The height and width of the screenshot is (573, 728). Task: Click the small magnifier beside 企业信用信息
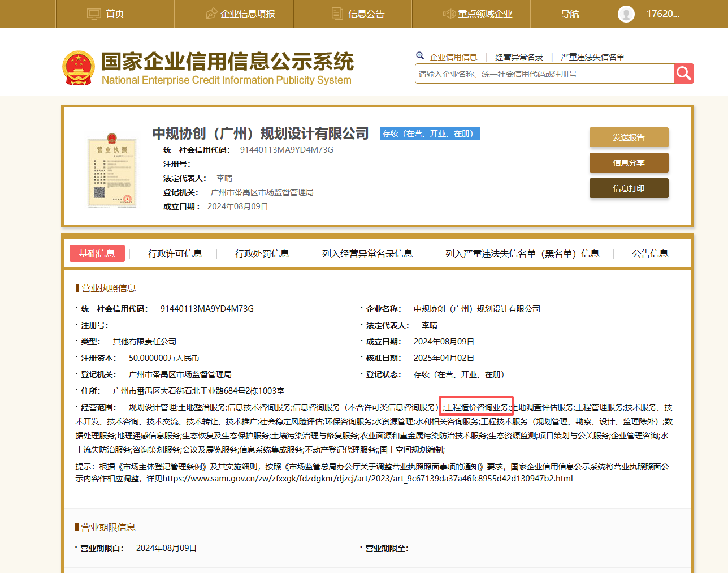(x=419, y=56)
